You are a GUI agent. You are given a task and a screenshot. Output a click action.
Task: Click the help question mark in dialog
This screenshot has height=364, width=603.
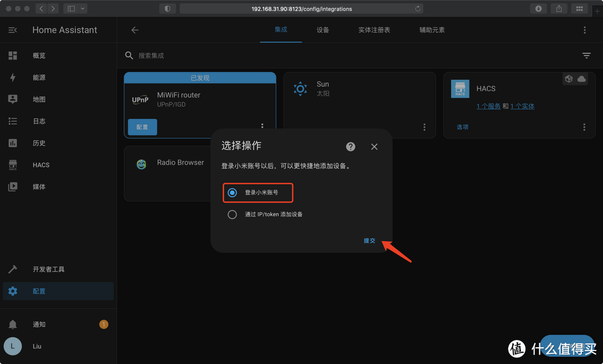pos(350,146)
